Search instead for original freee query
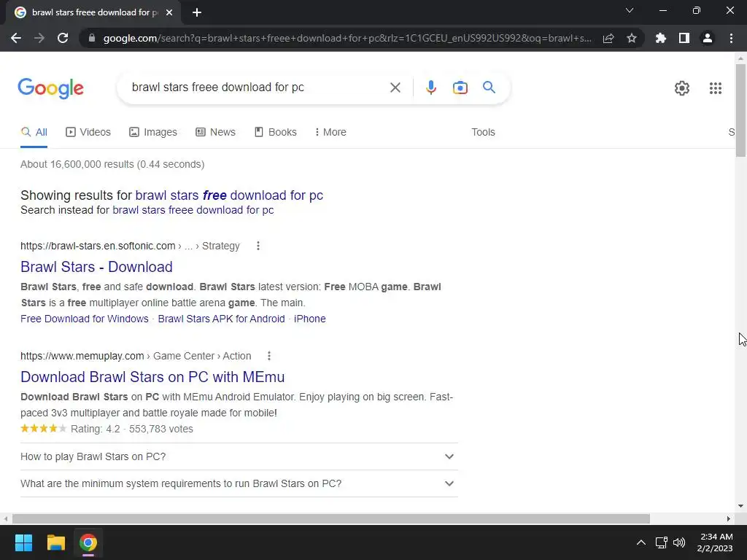The width and height of the screenshot is (747, 560). coord(193,210)
